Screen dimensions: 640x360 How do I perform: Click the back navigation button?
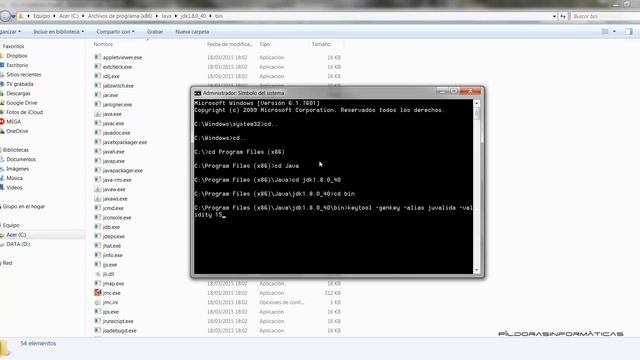tap(5, 16)
